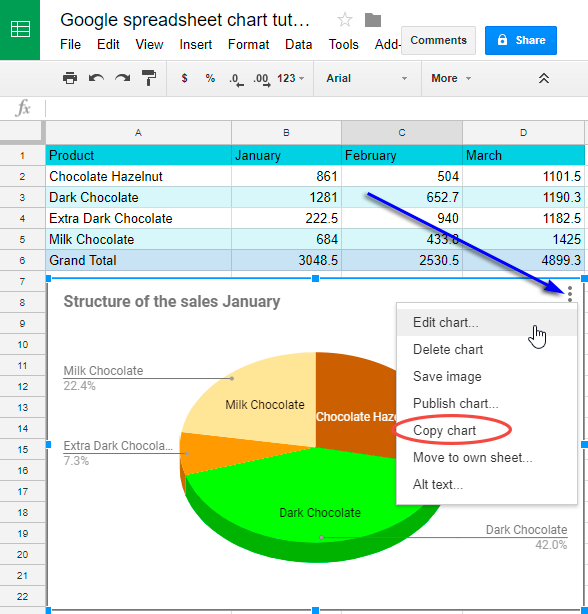The height and width of the screenshot is (614, 588).
Task: Open the File menu
Action: (x=70, y=45)
